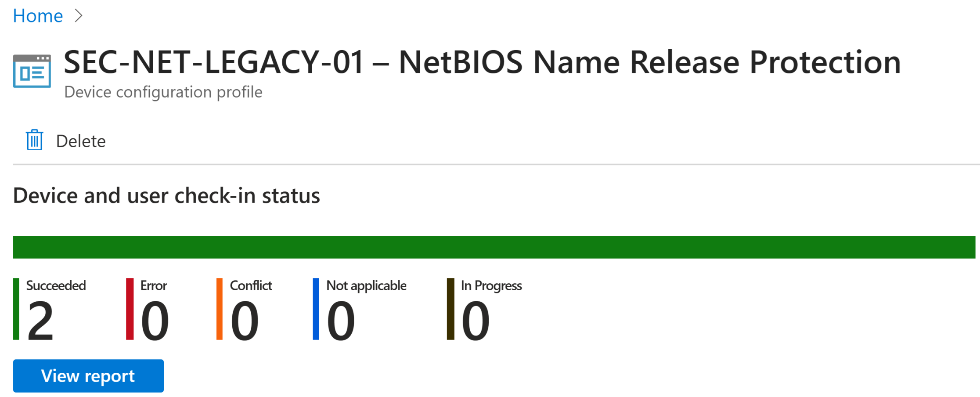Screen dimensions: 980x397
Task: Select the Succeeded count of 2
Action: pos(40,321)
